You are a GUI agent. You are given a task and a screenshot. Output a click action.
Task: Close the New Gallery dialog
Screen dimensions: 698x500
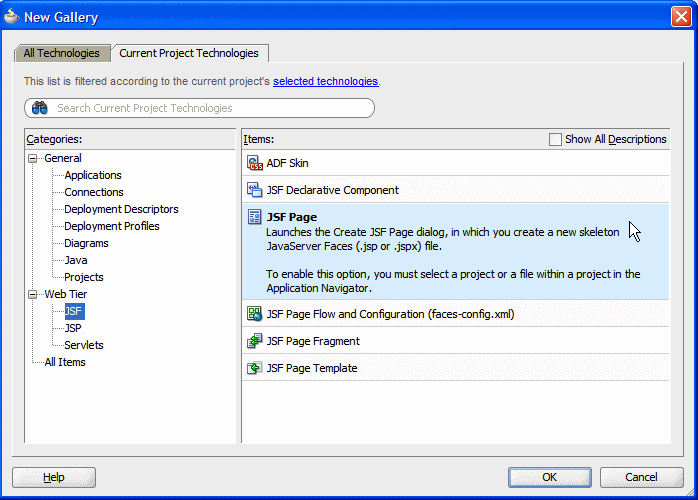pos(681,17)
